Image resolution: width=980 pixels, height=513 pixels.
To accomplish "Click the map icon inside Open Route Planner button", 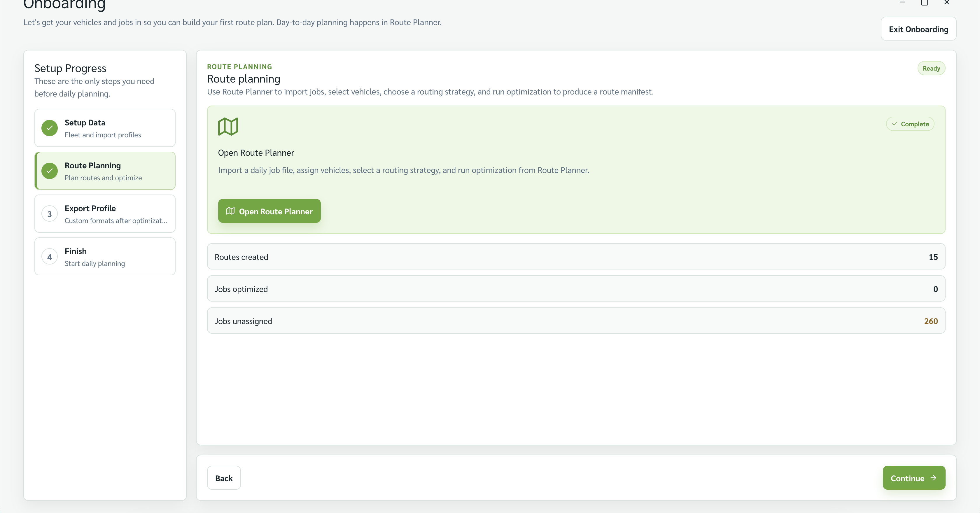I will tap(230, 211).
